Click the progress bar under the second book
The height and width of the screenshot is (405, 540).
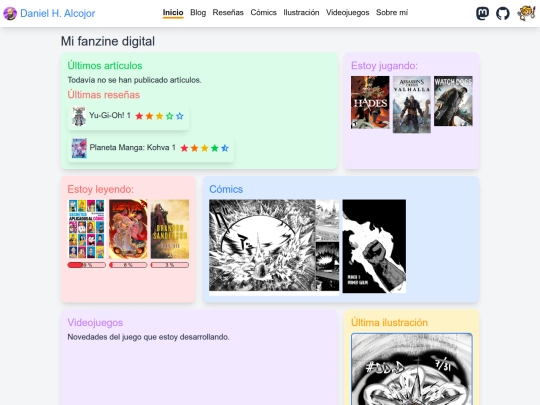(128, 265)
